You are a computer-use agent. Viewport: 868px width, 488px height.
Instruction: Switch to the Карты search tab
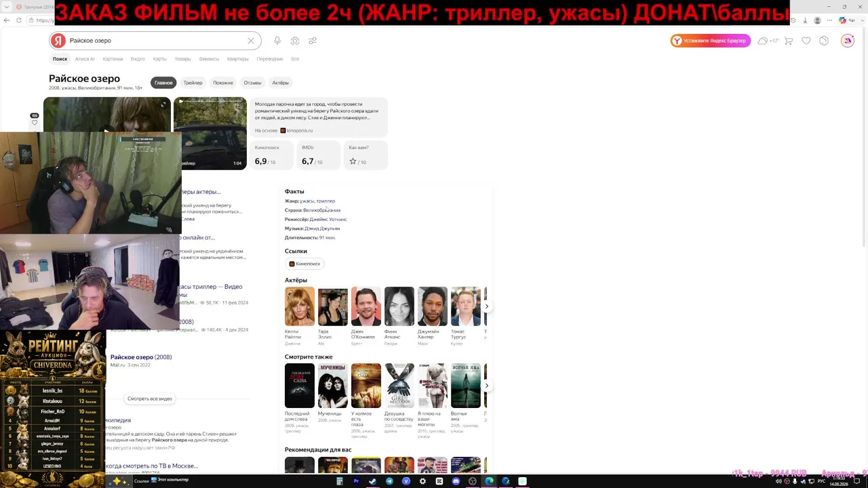tap(160, 59)
